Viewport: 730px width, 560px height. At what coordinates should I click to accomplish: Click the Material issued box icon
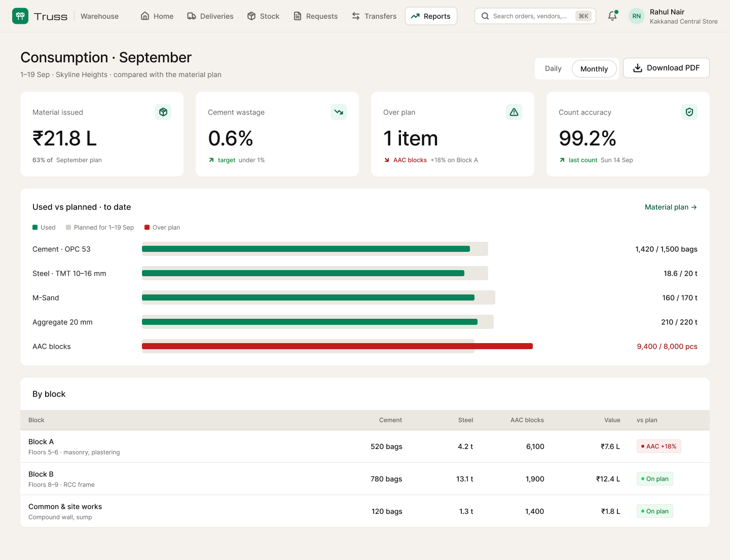163,112
